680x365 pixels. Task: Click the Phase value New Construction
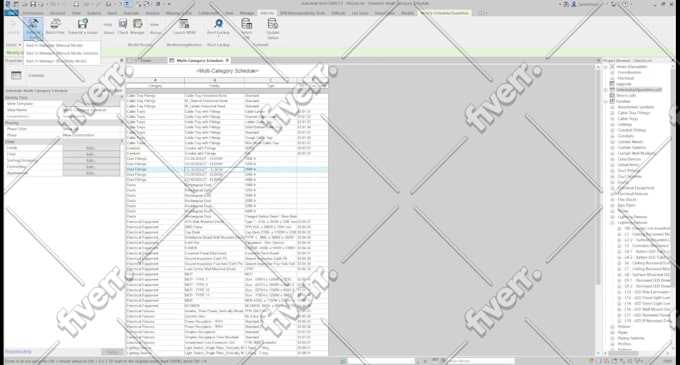(92, 135)
